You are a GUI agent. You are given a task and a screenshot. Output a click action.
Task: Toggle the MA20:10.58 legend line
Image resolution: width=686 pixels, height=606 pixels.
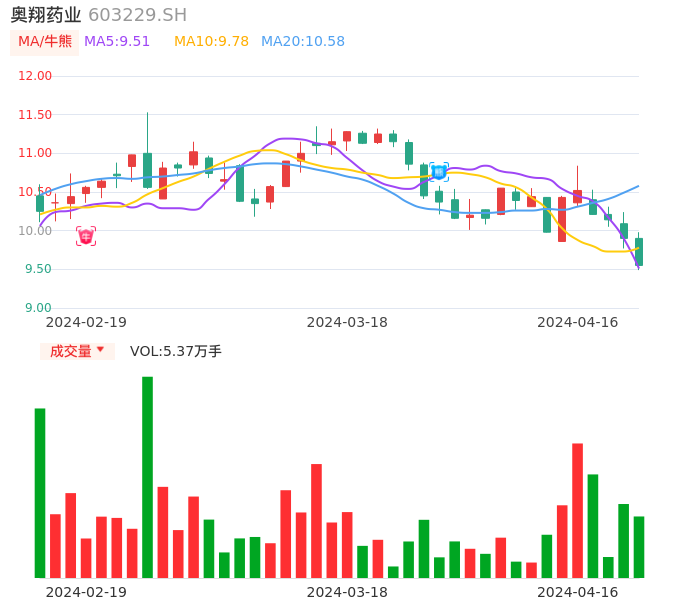[x=302, y=42]
